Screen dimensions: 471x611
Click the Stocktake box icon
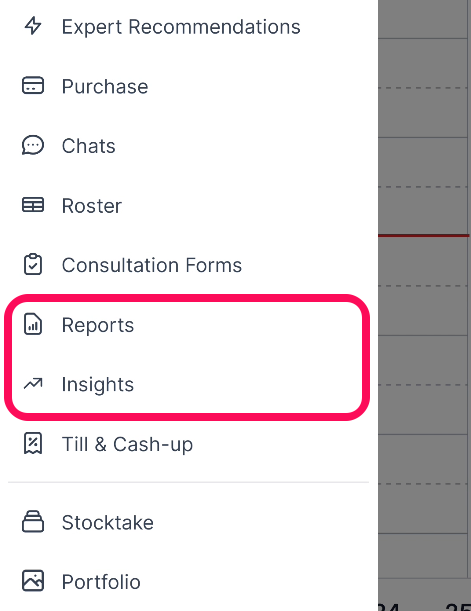pyautogui.click(x=33, y=521)
